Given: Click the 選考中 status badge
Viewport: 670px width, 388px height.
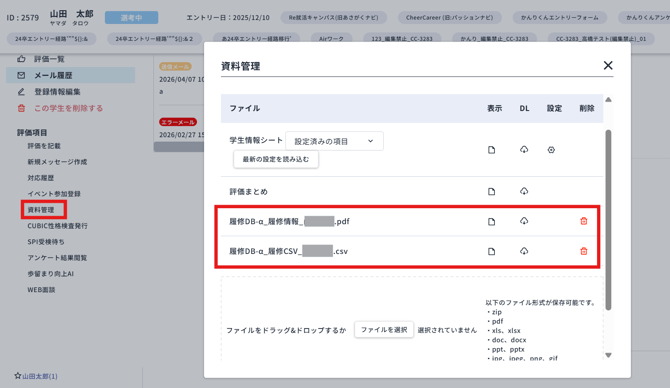Looking at the screenshot, I should [x=131, y=18].
